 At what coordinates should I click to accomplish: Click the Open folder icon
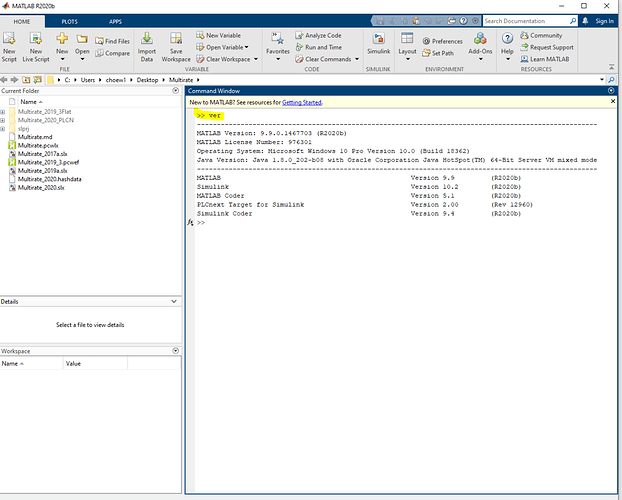[82, 39]
